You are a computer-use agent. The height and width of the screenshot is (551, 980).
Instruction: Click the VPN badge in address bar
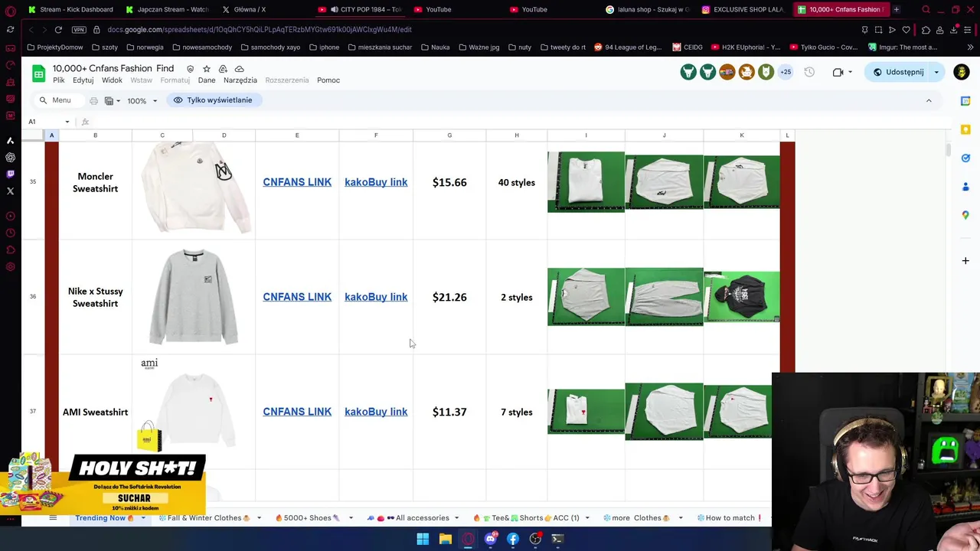tap(79, 29)
